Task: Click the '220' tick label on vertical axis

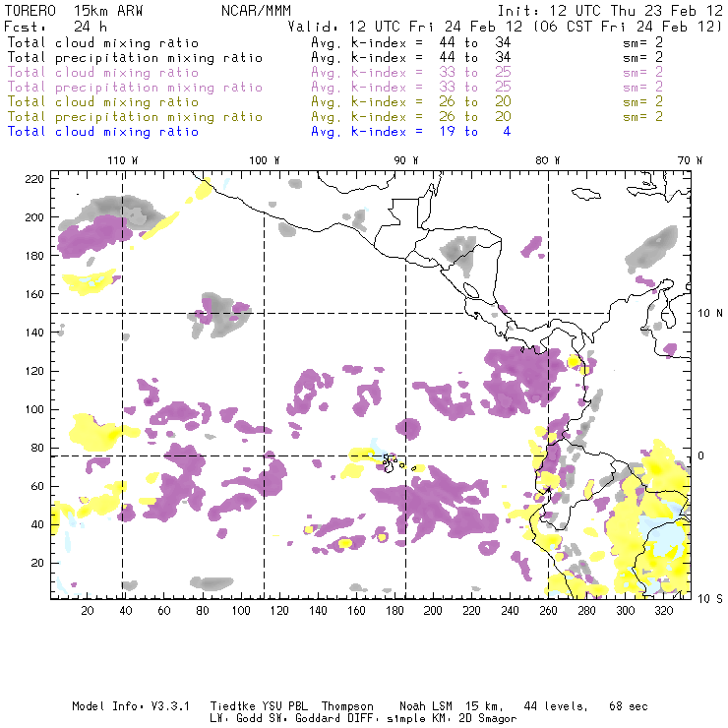Action: [x=34, y=179]
